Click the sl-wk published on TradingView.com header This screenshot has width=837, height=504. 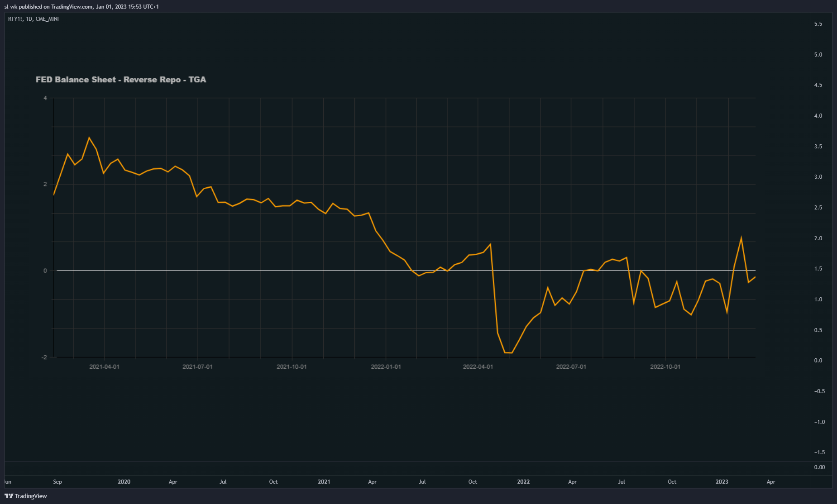tap(81, 7)
